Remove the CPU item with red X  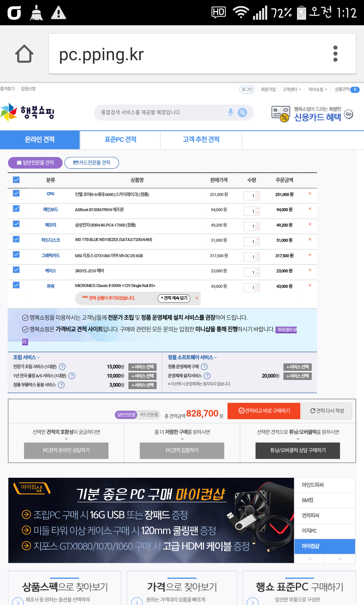coord(310,194)
